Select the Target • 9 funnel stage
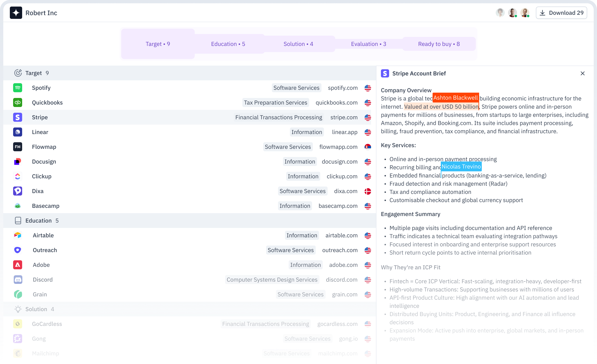This screenshot has width=597, height=364. coord(158,44)
